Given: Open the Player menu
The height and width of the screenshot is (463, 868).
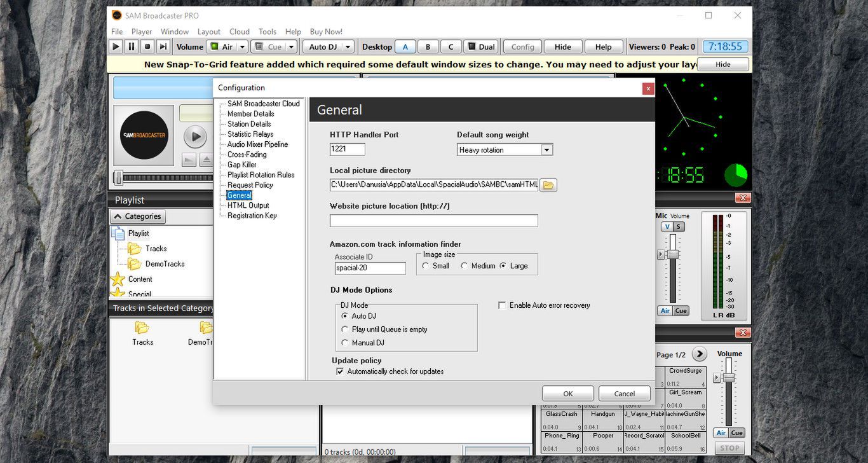Looking at the screenshot, I should pyautogui.click(x=142, y=31).
